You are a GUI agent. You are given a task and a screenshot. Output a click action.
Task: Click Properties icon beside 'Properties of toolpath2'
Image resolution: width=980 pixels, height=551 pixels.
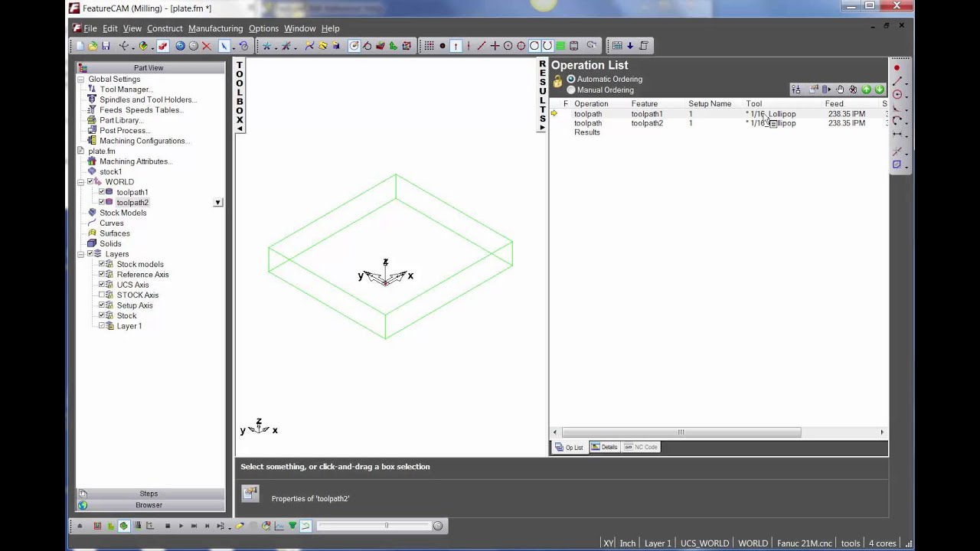250,494
